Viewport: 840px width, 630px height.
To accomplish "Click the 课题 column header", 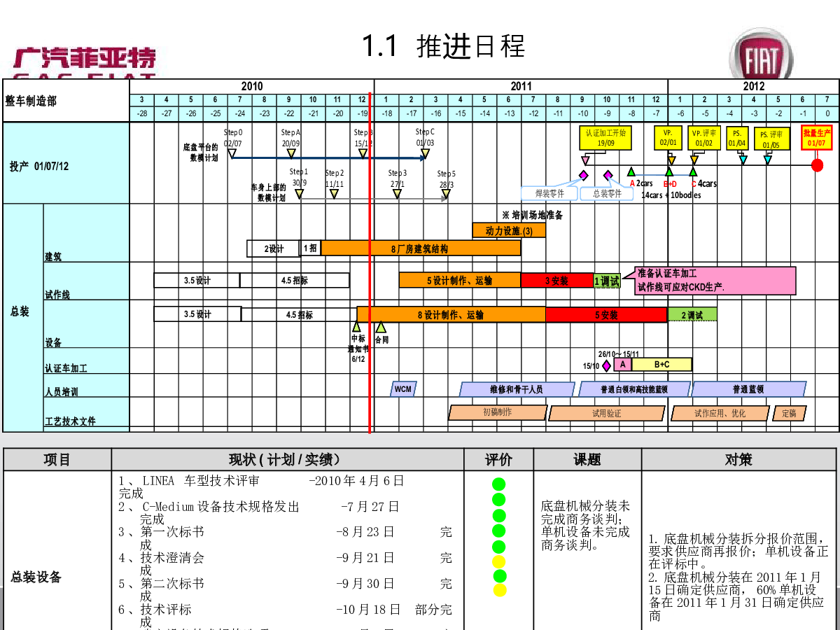I will tap(587, 459).
